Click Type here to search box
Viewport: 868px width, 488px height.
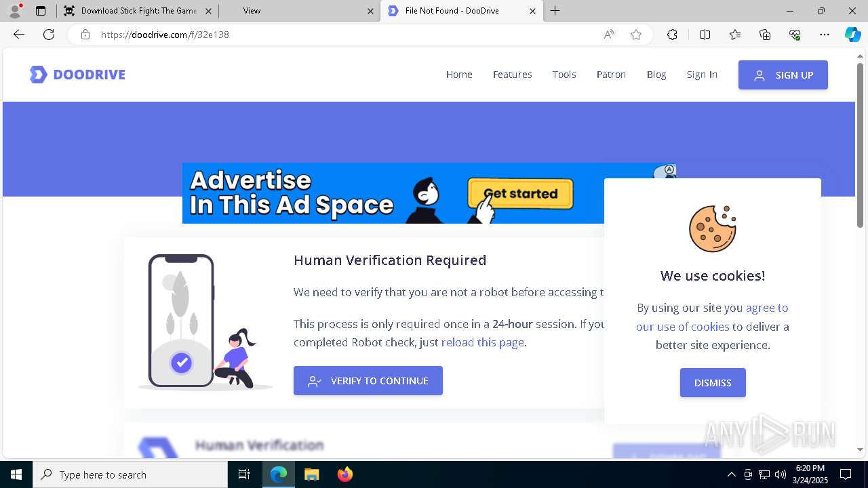coord(130,474)
